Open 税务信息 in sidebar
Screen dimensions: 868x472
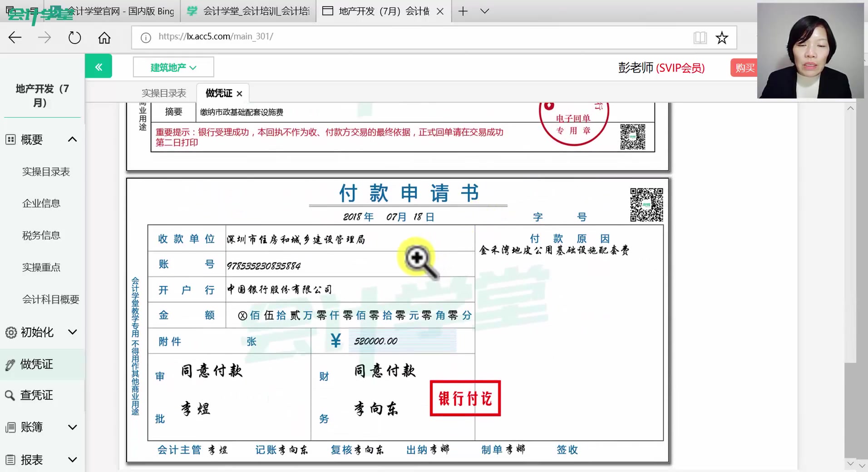coord(41,235)
